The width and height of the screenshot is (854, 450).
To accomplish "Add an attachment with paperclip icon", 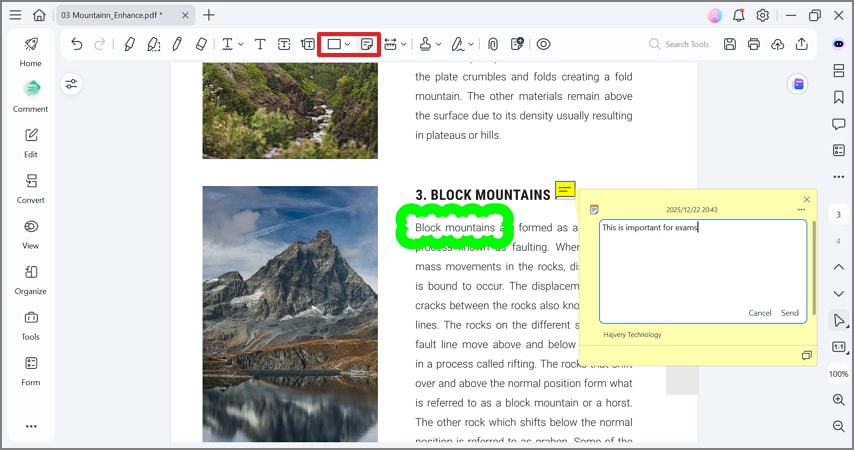I will 493,44.
